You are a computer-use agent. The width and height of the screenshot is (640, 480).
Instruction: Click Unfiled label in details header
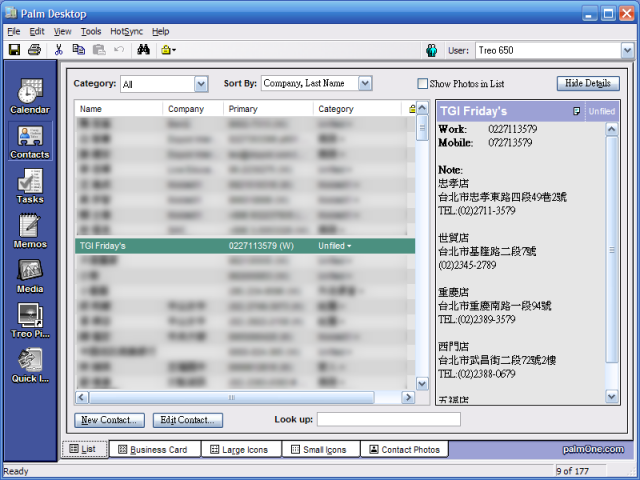[602, 111]
